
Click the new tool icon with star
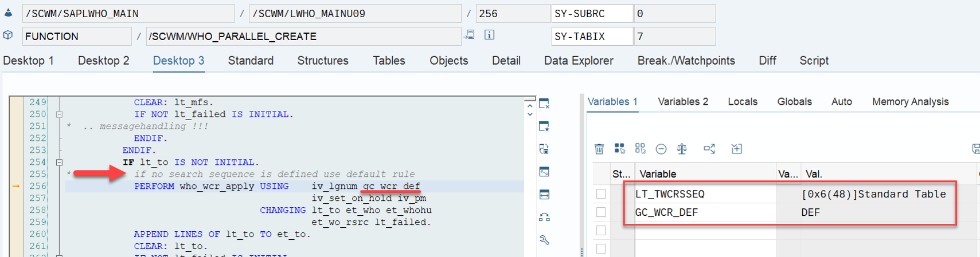point(544,126)
